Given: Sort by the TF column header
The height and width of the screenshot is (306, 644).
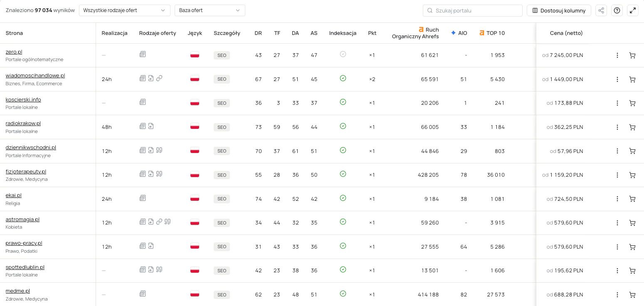Looking at the screenshot, I should tap(277, 33).
